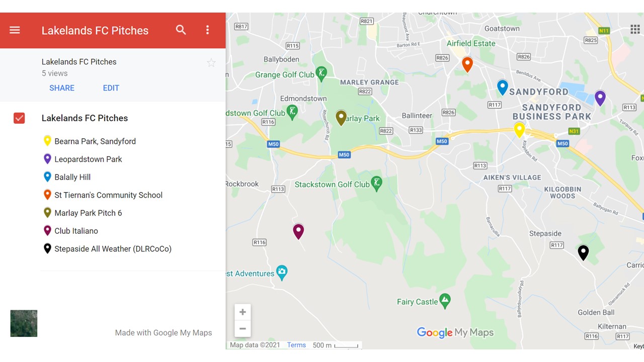Uncheck the Lakelands FC Pitches layer checkbox

(x=19, y=118)
